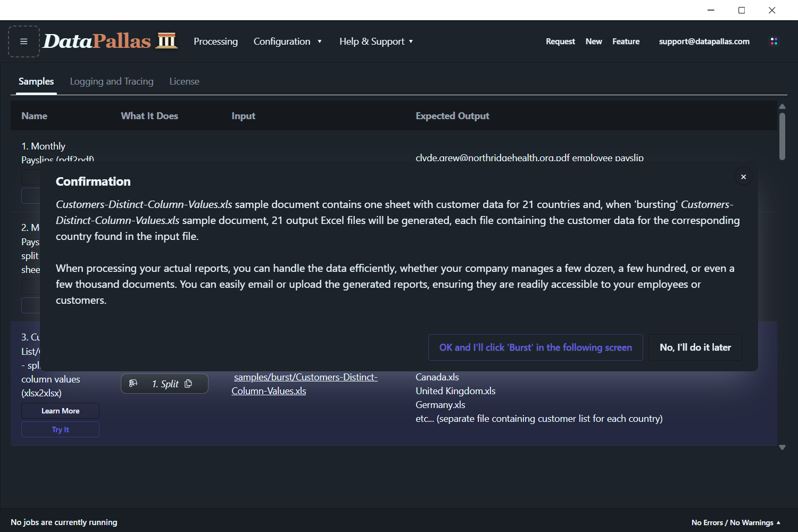Select the United Kingdom.xls output text
Viewport: 798px width, 532px height.
pyautogui.click(x=455, y=391)
